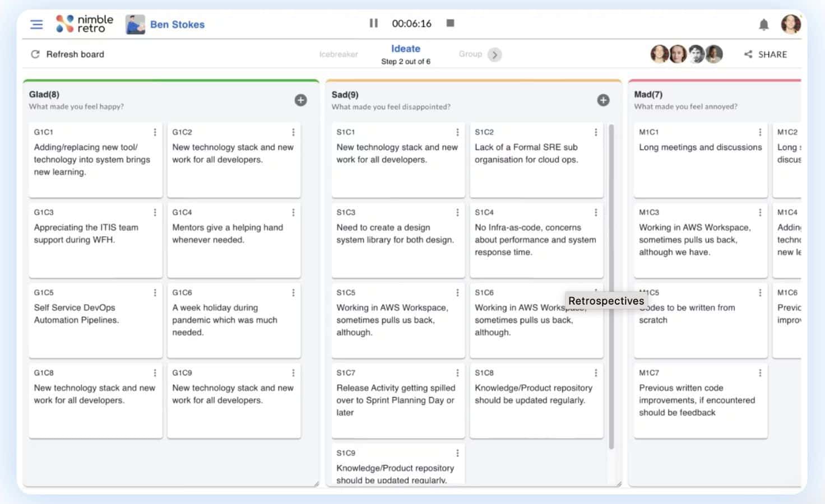Click the share network icon
The height and width of the screenshot is (504, 825).
click(x=748, y=54)
